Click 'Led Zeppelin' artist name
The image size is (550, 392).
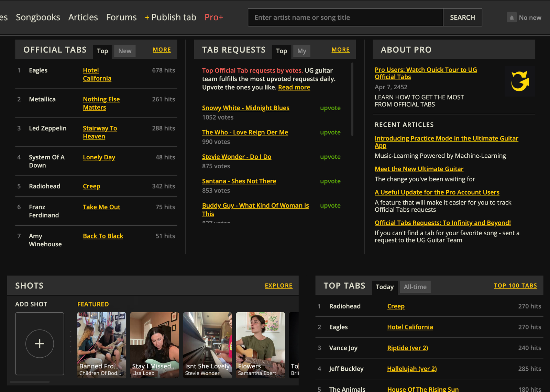point(48,128)
